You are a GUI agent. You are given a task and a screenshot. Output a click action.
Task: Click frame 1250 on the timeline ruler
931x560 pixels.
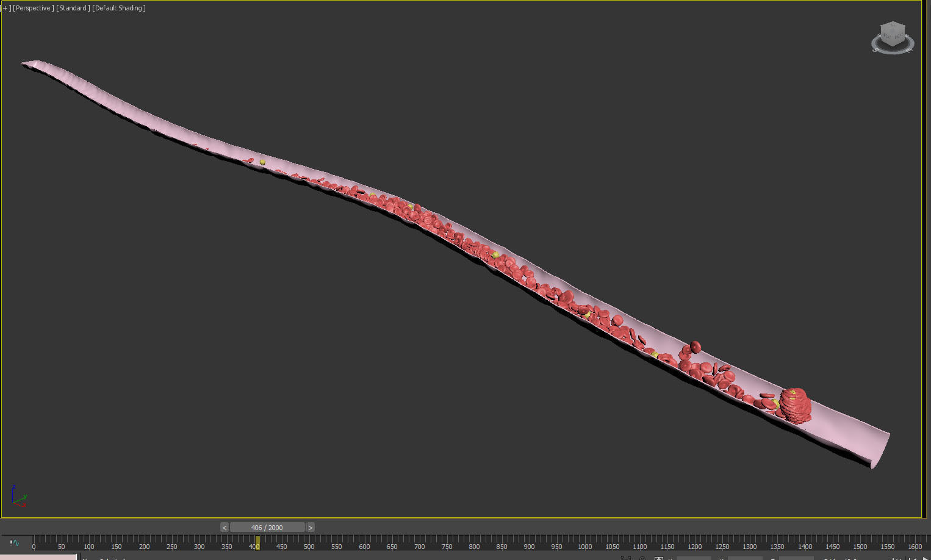click(x=722, y=547)
